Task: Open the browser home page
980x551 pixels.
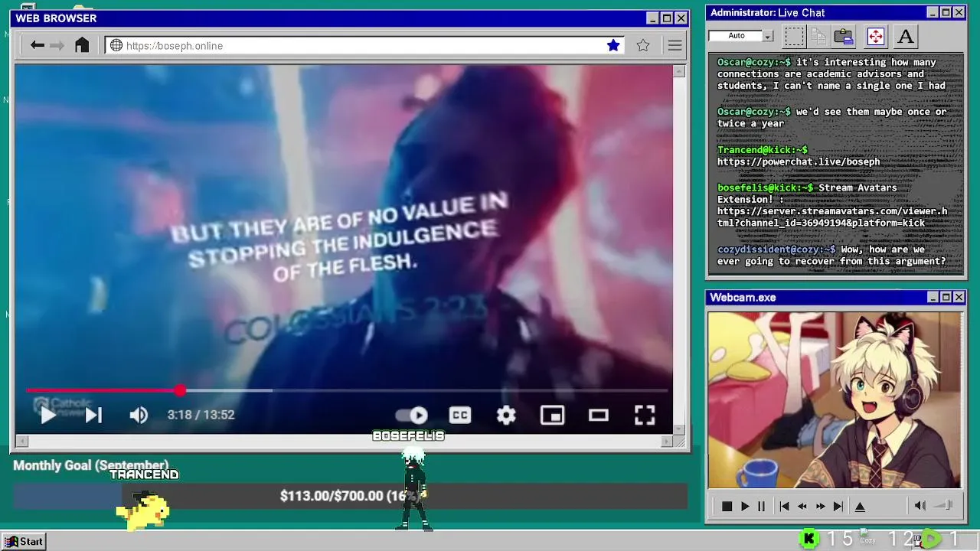Action: point(82,45)
